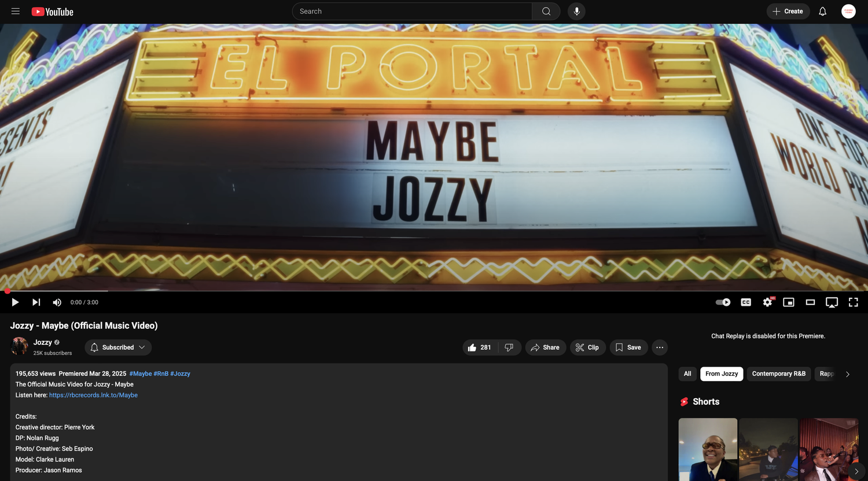Click the '195,653 views' text
The image size is (868, 481).
click(35, 373)
